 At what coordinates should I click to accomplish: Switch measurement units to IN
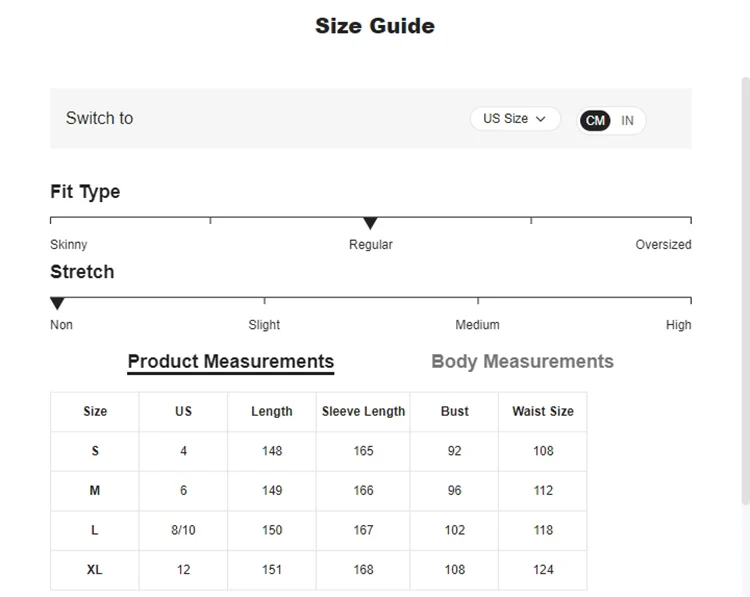(628, 121)
